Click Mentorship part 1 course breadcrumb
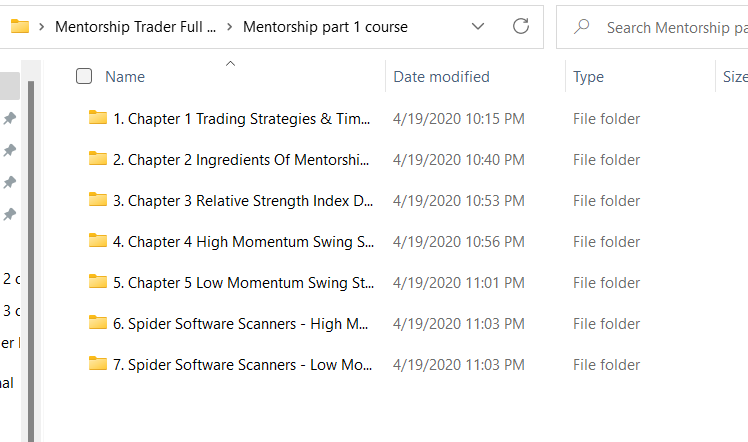The width and height of the screenshot is (748, 442). [325, 27]
